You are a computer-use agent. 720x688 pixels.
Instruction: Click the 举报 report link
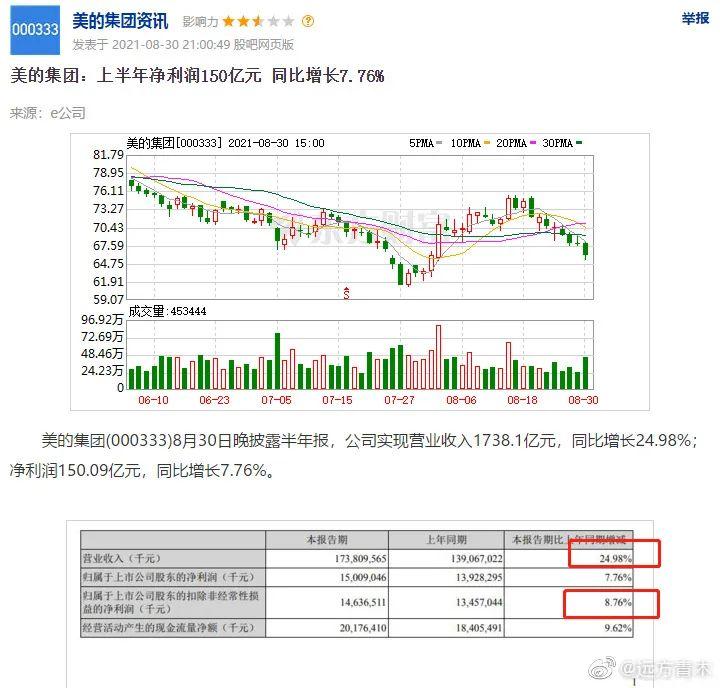pyautogui.click(x=695, y=18)
